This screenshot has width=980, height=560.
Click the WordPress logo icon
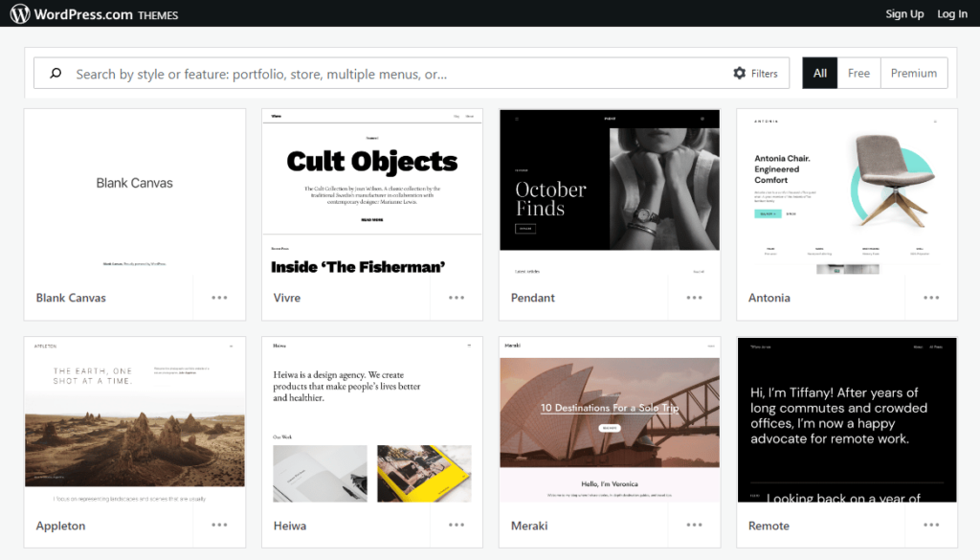coord(20,13)
